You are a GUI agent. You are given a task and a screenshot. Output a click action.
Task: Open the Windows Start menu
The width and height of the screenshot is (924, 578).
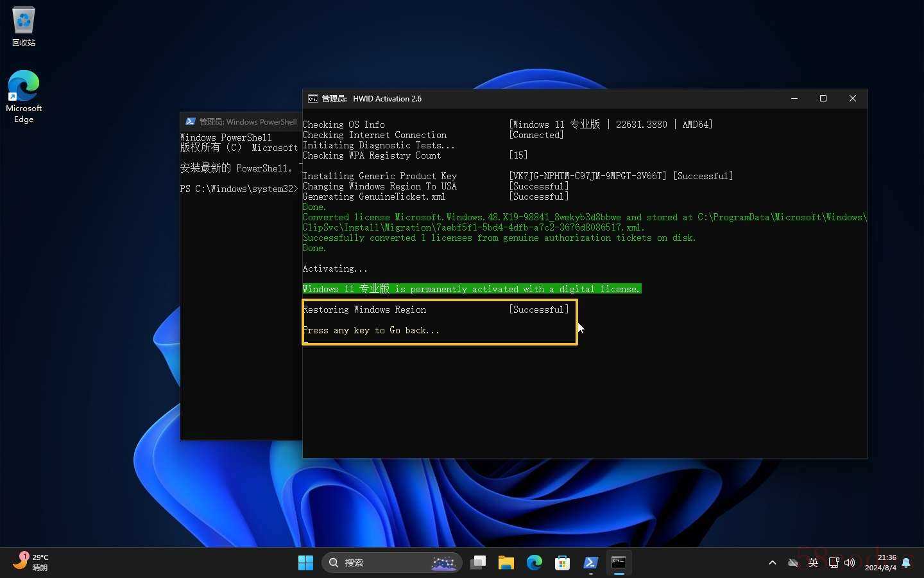tap(305, 563)
